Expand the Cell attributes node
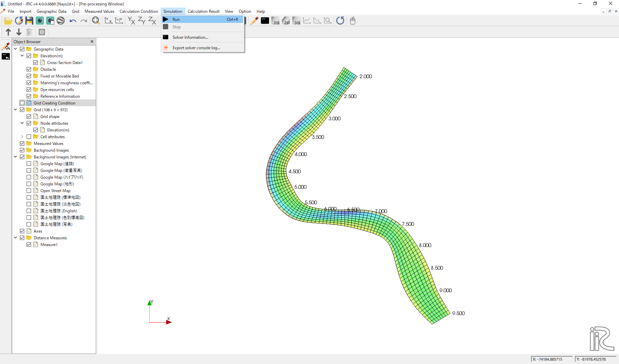 tap(22, 137)
